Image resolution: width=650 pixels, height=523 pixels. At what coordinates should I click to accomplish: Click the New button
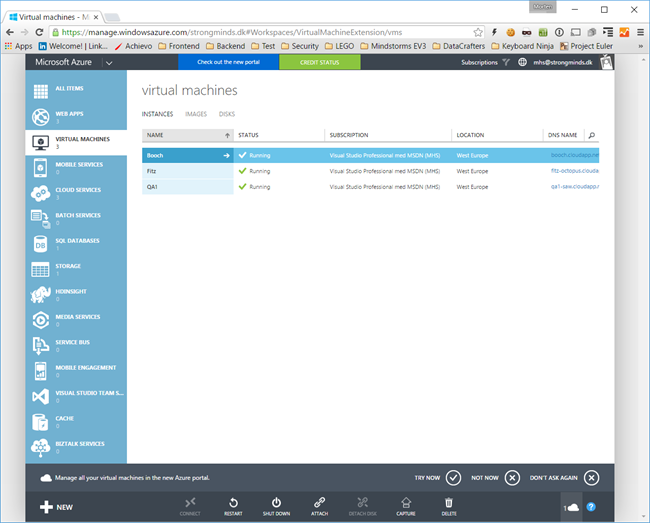[x=56, y=507]
